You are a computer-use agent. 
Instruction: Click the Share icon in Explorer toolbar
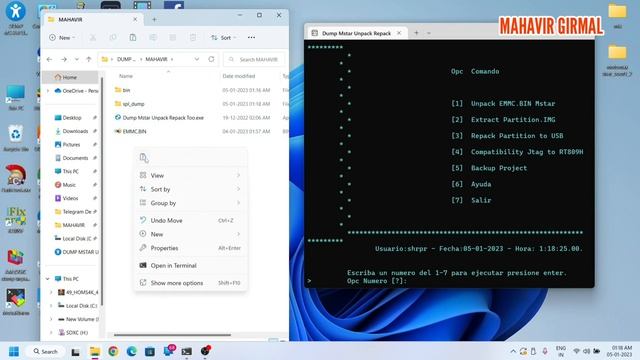pos(173,38)
